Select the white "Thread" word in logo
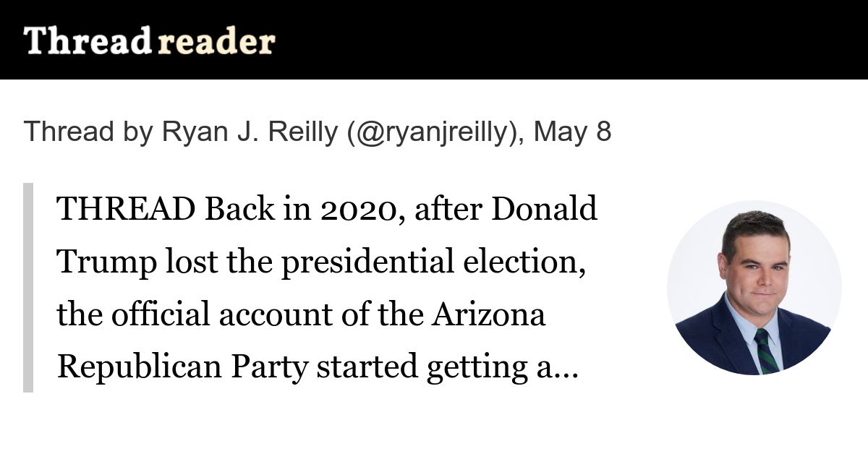Viewport: 868px width, 454px height. [87, 41]
